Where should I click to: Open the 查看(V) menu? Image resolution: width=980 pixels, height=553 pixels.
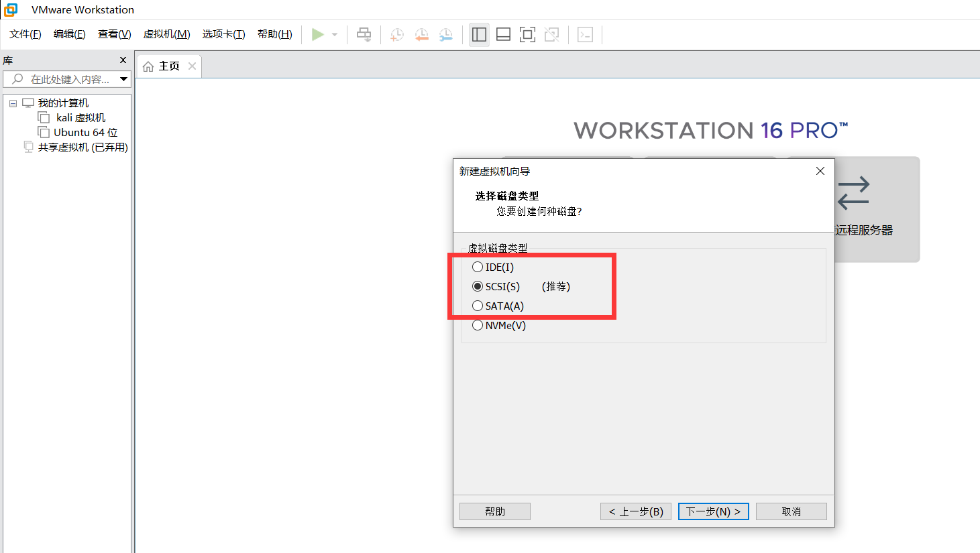click(x=115, y=34)
